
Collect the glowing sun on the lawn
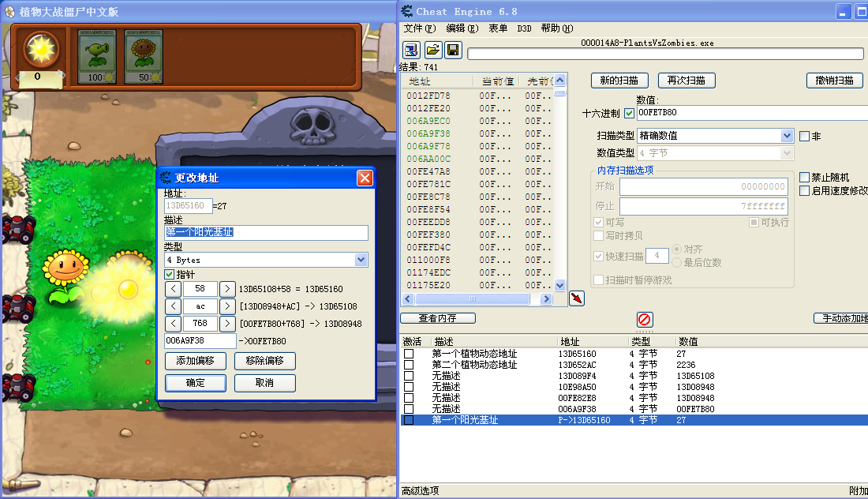coord(129,289)
